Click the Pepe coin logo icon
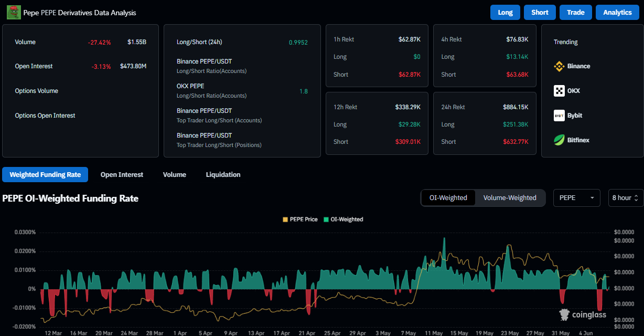 14,12
